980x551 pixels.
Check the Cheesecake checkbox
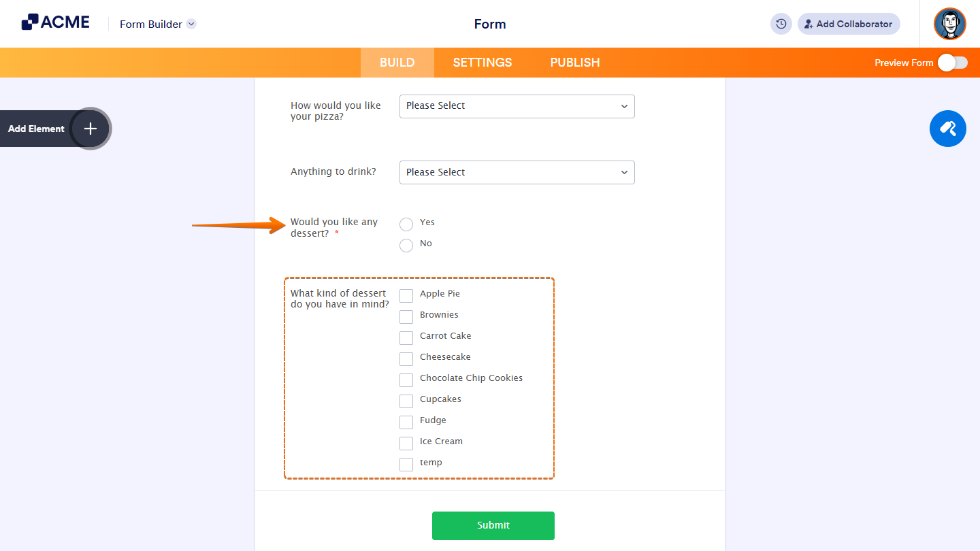406,358
